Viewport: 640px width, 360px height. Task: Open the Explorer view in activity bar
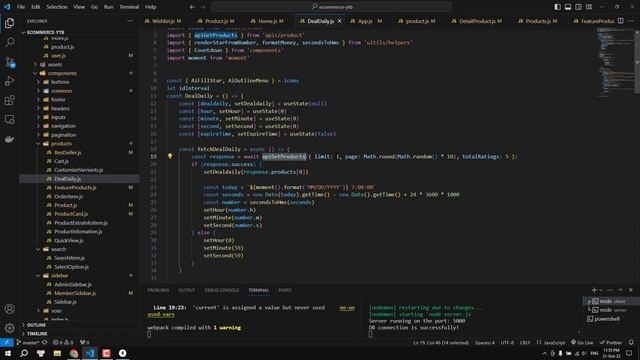[9, 23]
